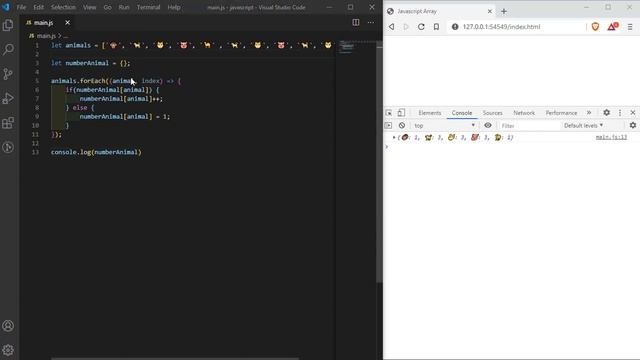
Task: Select the Javascript Array browser tab
Action: [x=440, y=11]
